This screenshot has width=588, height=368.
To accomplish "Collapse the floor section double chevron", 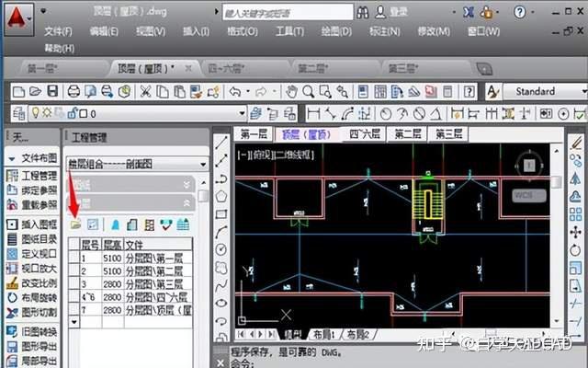I will point(187,203).
